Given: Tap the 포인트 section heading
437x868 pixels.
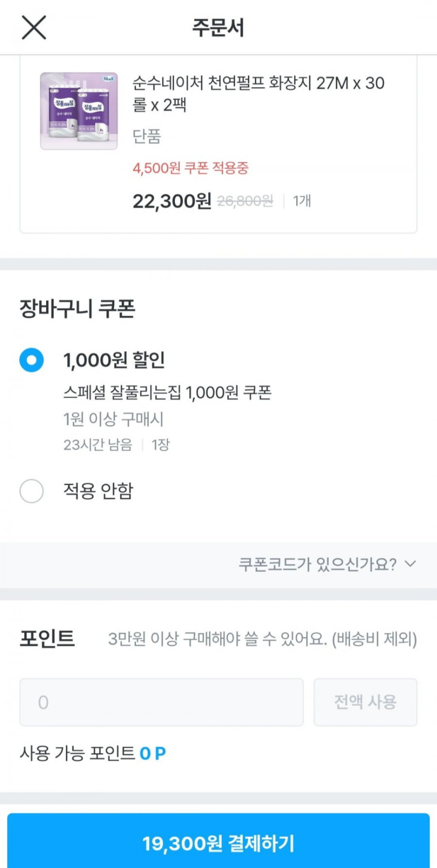Looking at the screenshot, I should 47,639.
